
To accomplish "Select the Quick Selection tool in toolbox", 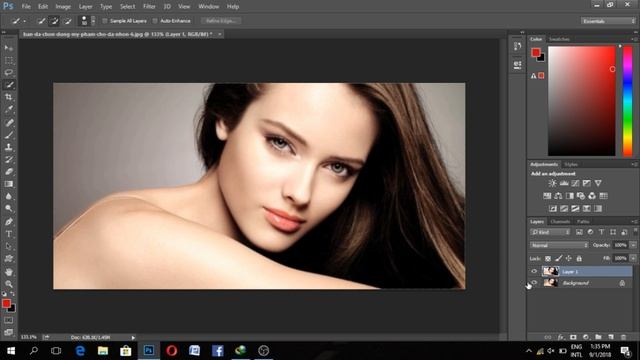I will click(9, 85).
